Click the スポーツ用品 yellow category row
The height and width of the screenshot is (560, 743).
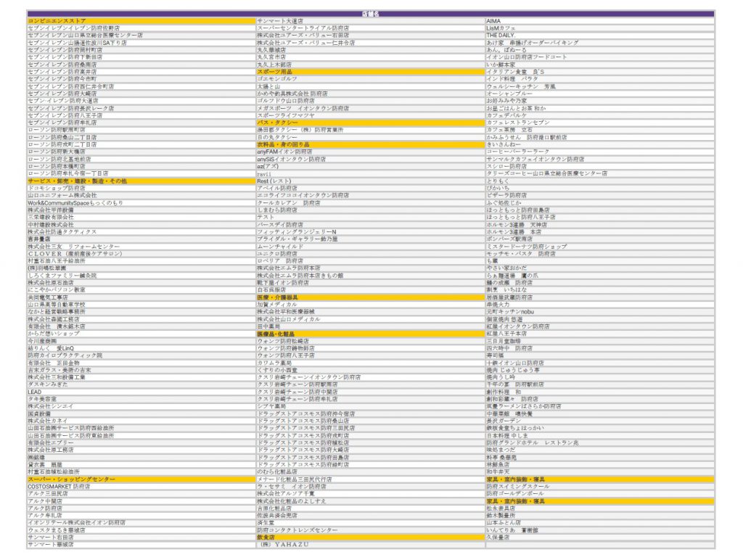[x=275, y=72]
